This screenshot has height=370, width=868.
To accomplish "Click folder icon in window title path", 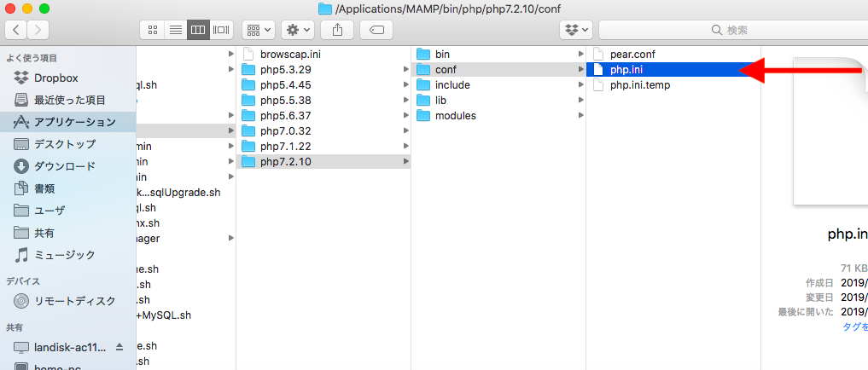I will pyautogui.click(x=325, y=9).
